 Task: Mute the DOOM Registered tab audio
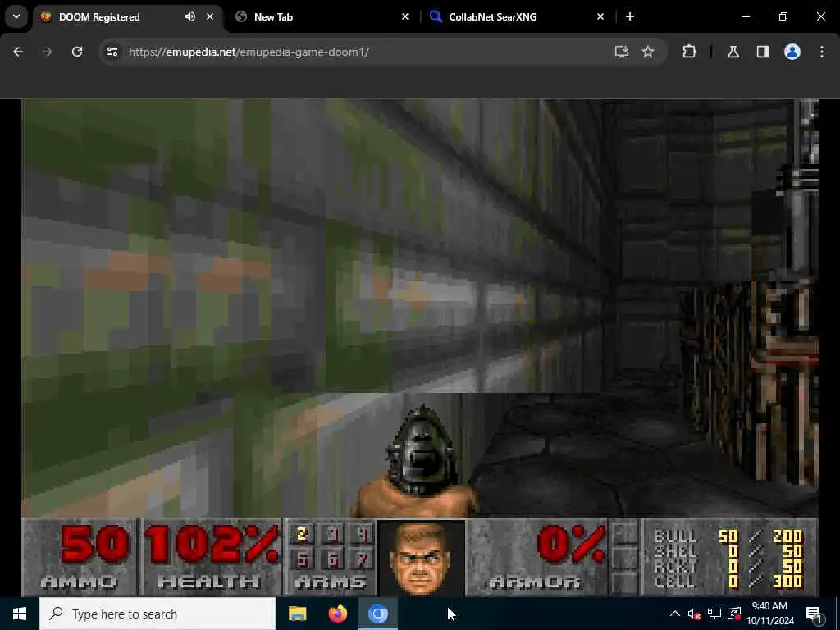[190, 16]
